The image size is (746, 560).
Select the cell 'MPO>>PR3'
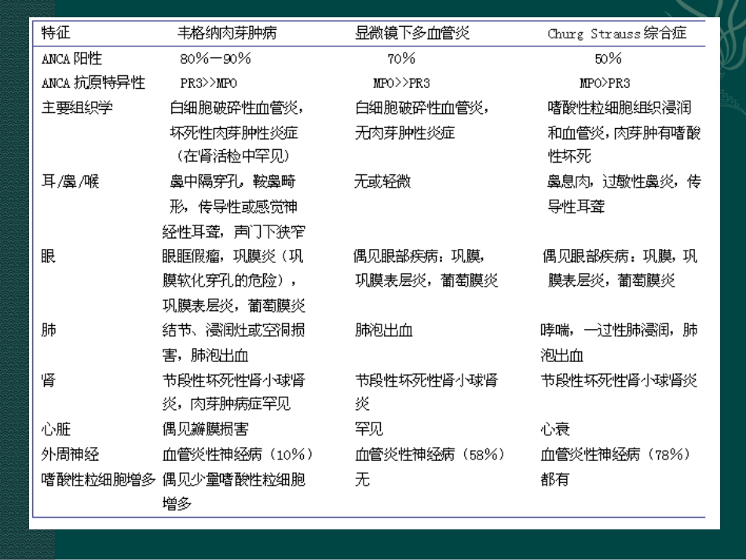tap(401, 83)
